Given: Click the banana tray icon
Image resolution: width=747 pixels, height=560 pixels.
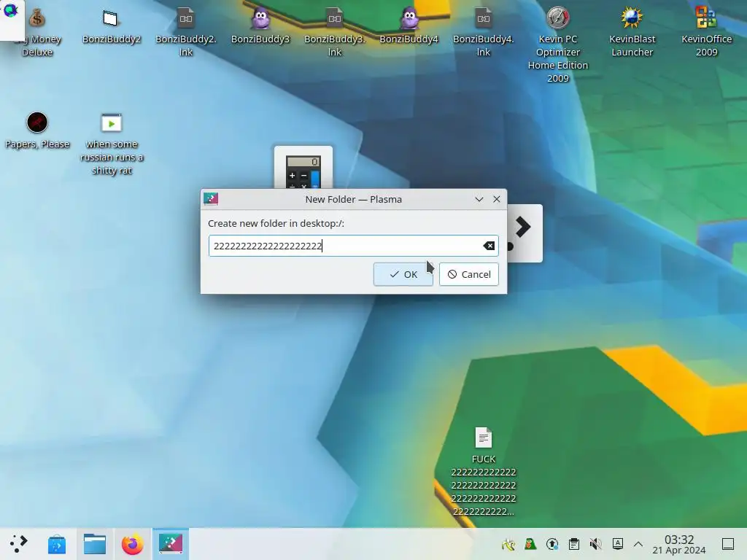Looking at the screenshot, I should [x=508, y=544].
